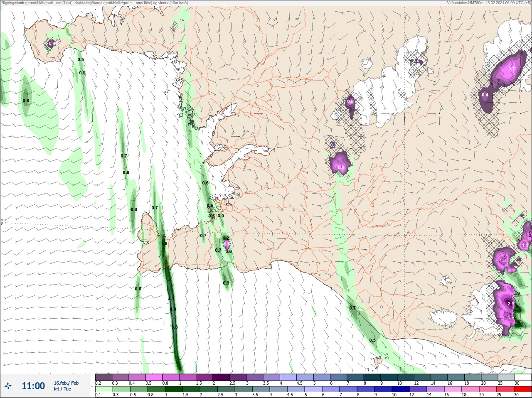Click the 2.5 value in purple snow area
The height and width of the screenshot is (398, 532).
click(511, 304)
